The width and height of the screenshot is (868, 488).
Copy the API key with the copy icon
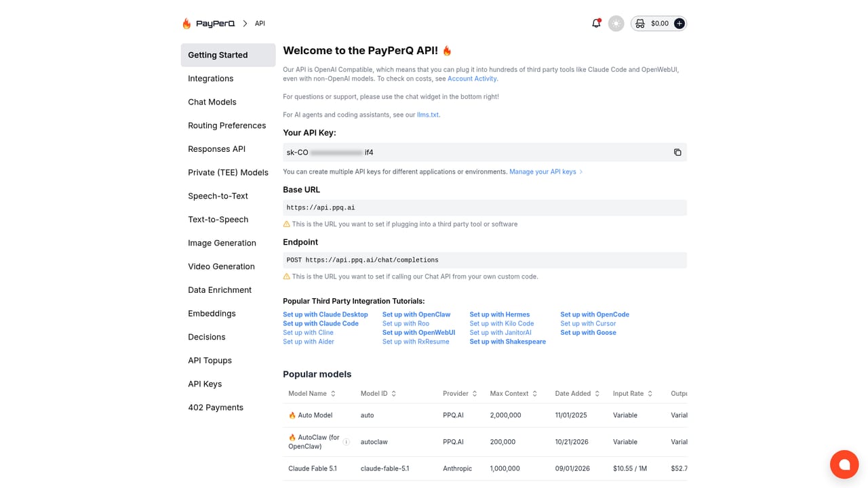[677, 152]
